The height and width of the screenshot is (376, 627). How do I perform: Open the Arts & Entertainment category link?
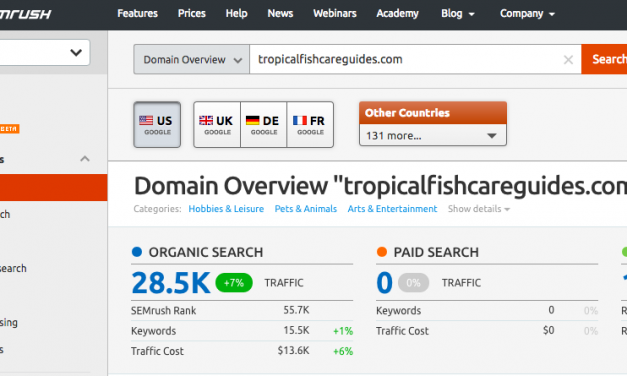[392, 209]
